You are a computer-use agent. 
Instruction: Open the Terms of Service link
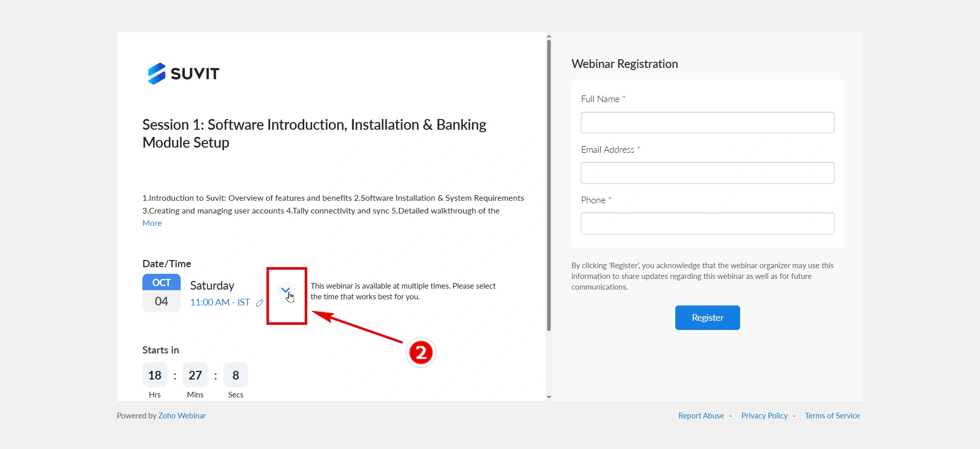coord(832,416)
